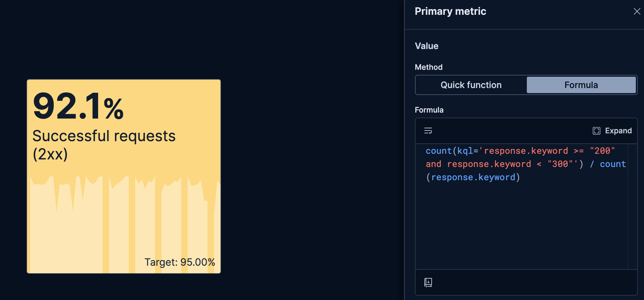The height and width of the screenshot is (300, 644).
Task: Switch to the Quick function method
Action: pyautogui.click(x=471, y=85)
